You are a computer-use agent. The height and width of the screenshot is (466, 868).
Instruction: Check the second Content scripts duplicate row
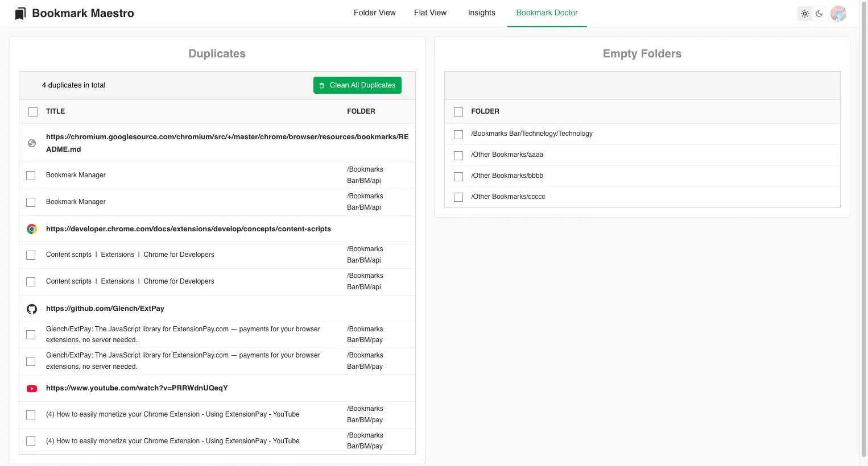click(31, 282)
